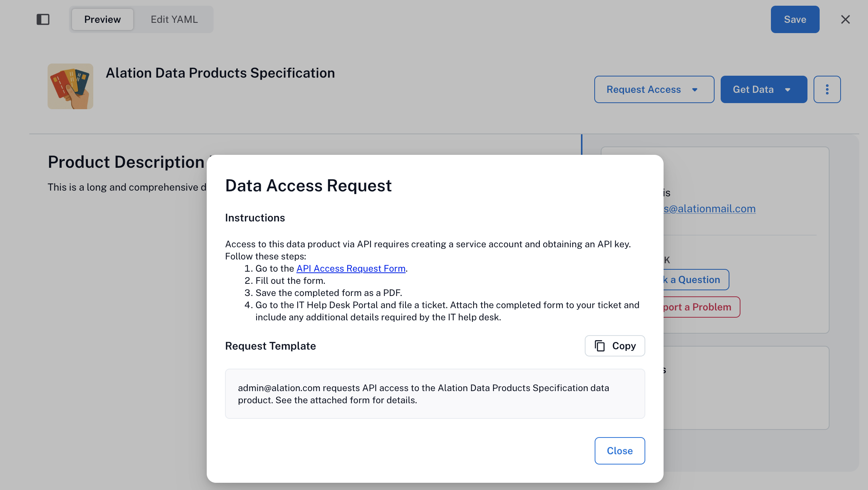This screenshot has height=490, width=868.
Task: Click the Save button
Action: click(795, 19)
